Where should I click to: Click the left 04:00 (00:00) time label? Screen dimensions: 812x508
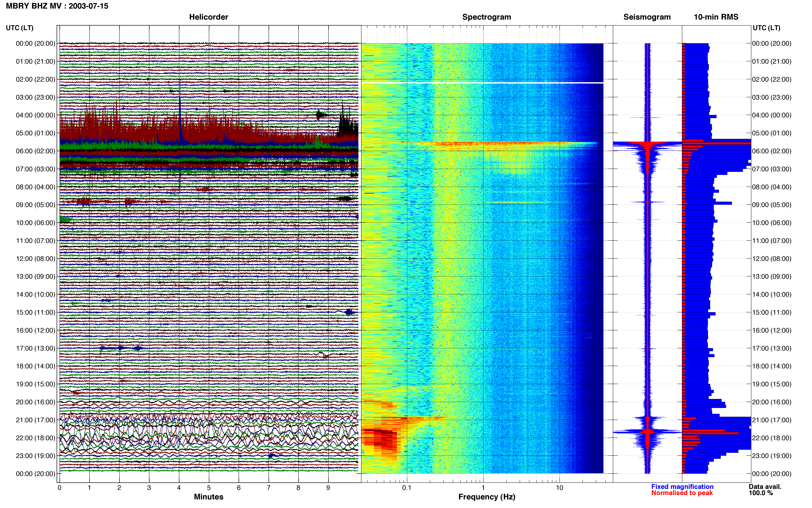coord(36,115)
